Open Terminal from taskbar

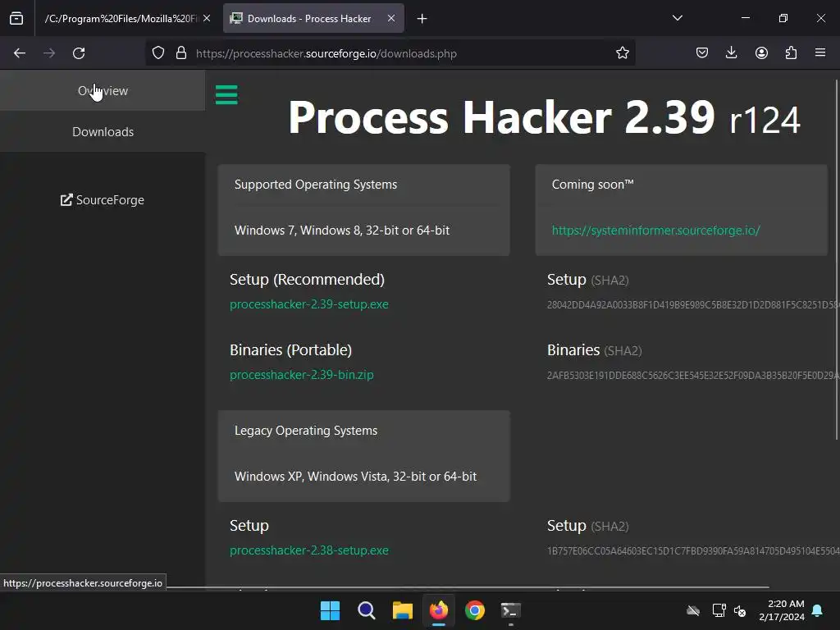click(510, 610)
